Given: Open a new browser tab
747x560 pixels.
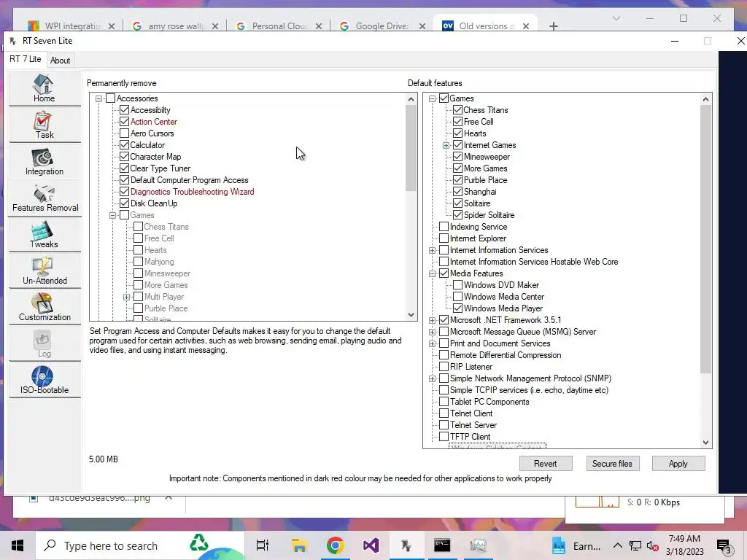Looking at the screenshot, I should click(553, 26).
